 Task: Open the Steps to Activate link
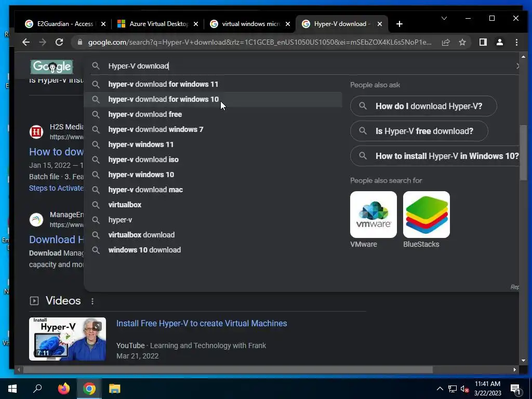pos(56,188)
